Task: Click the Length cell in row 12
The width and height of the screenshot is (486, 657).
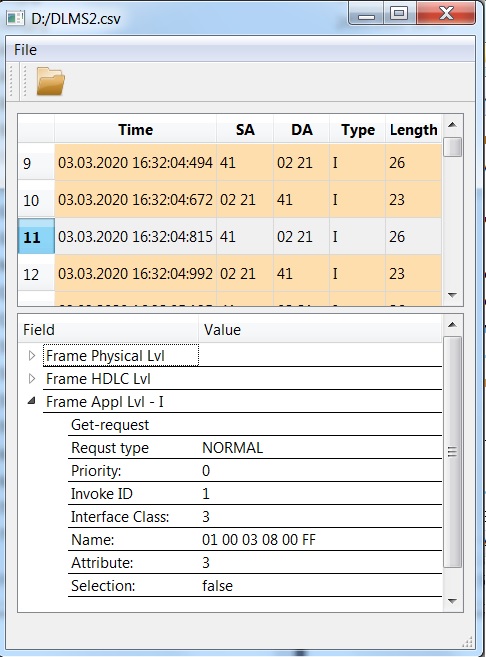Action: coord(414,274)
